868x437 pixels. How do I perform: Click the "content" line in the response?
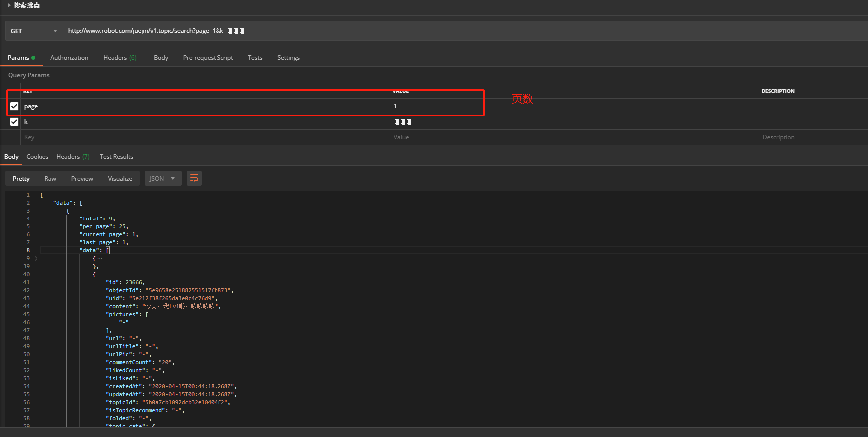pyautogui.click(x=163, y=306)
